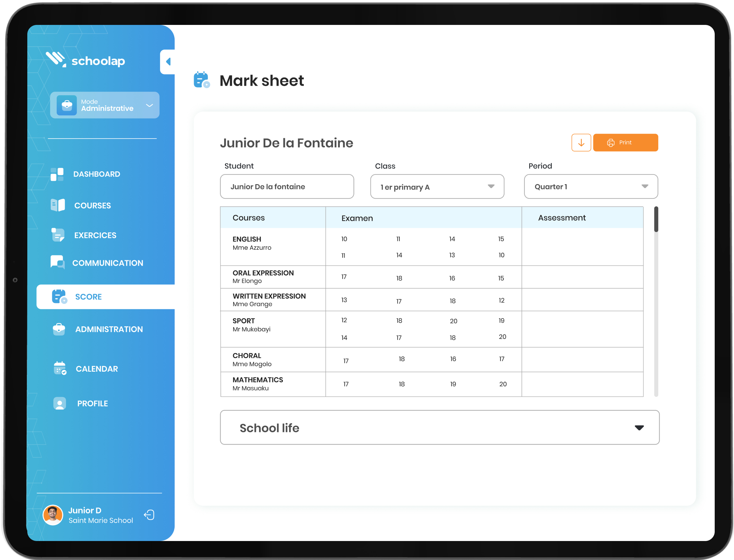Open the Period Quarter 1 dropdown
Viewport: 734px width, 560px height.
click(591, 187)
